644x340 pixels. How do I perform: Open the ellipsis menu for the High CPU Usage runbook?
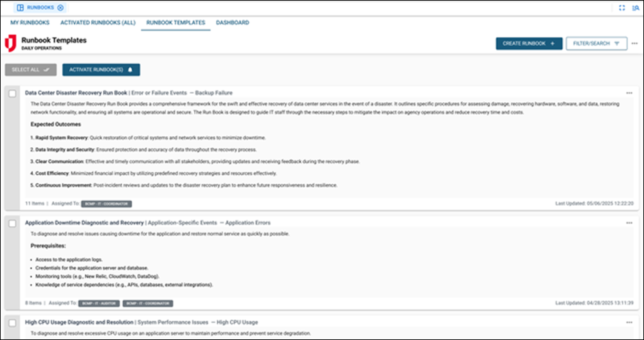(629, 322)
